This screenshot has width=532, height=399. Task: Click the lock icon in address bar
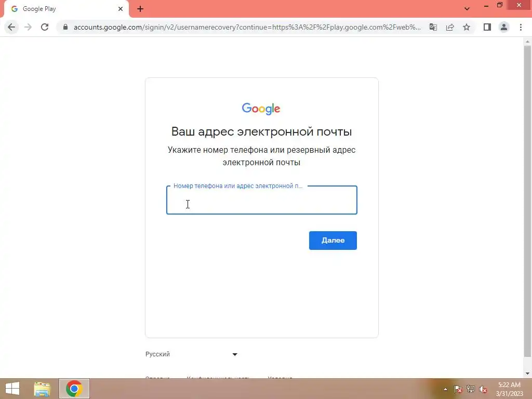[x=65, y=27]
